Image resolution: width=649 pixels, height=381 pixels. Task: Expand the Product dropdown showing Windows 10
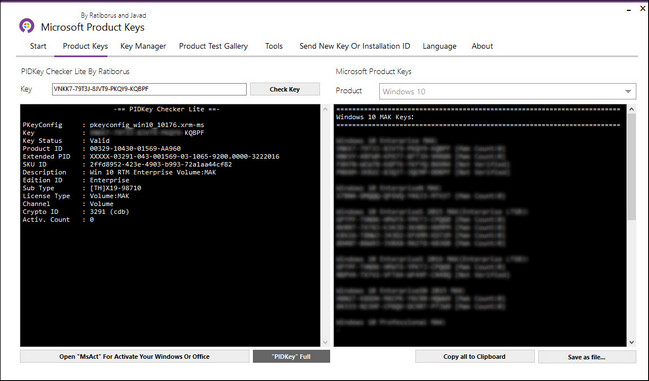pos(507,91)
